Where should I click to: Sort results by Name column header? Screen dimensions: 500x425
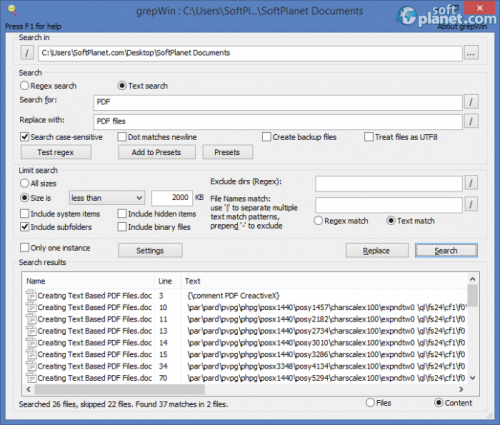[88, 281]
